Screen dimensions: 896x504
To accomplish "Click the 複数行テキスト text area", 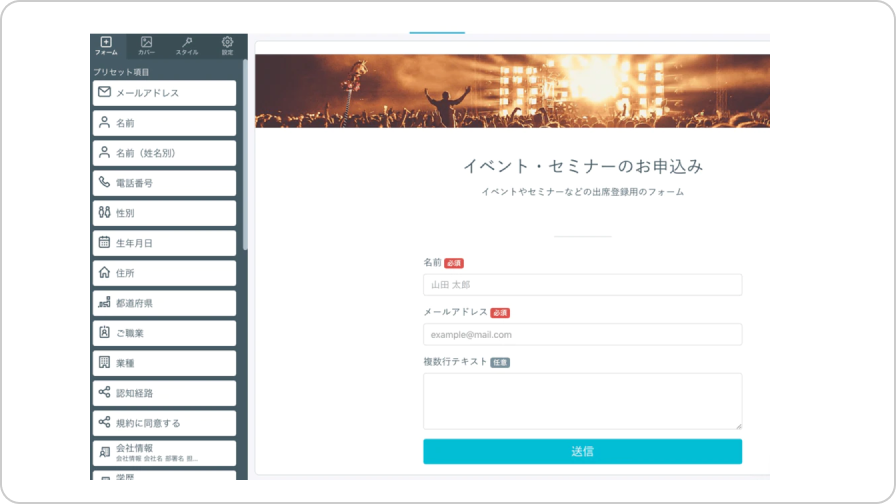I will (x=582, y=401).
